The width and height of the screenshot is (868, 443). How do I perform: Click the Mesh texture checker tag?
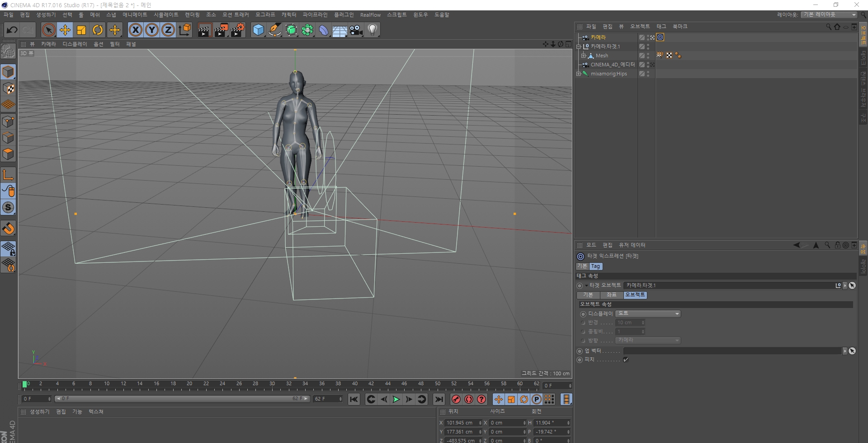pos(669,55)
